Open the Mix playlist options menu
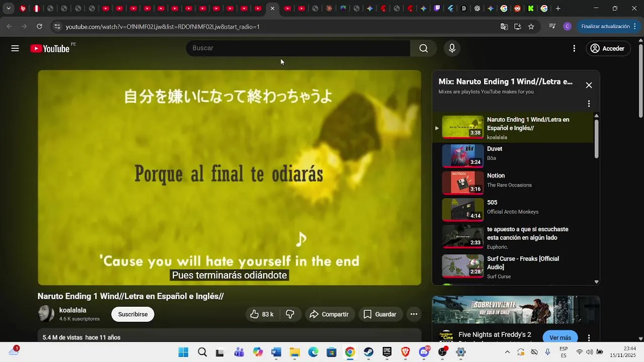Screen dimensions: 644x362 coord(589,104)
